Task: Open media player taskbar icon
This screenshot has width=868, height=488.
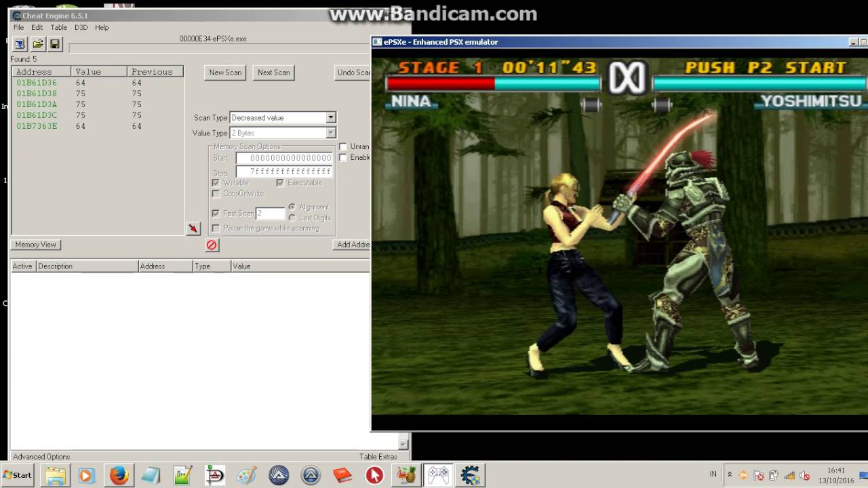Action: 85,475
